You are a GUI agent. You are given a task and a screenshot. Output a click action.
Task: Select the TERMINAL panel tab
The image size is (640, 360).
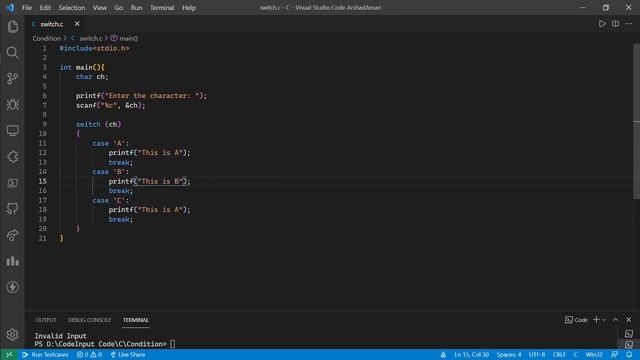[x=136, y=320]
